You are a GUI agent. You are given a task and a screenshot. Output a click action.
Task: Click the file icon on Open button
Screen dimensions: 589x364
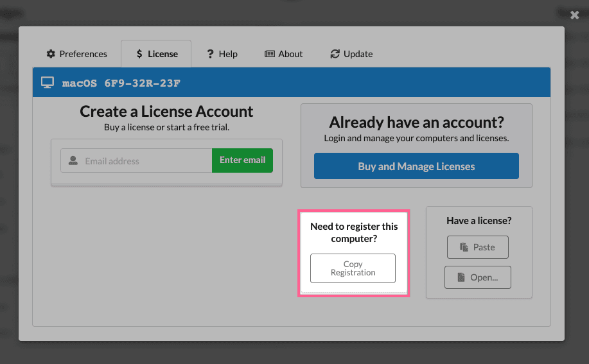pyautogui.click(x=461, y=277)
